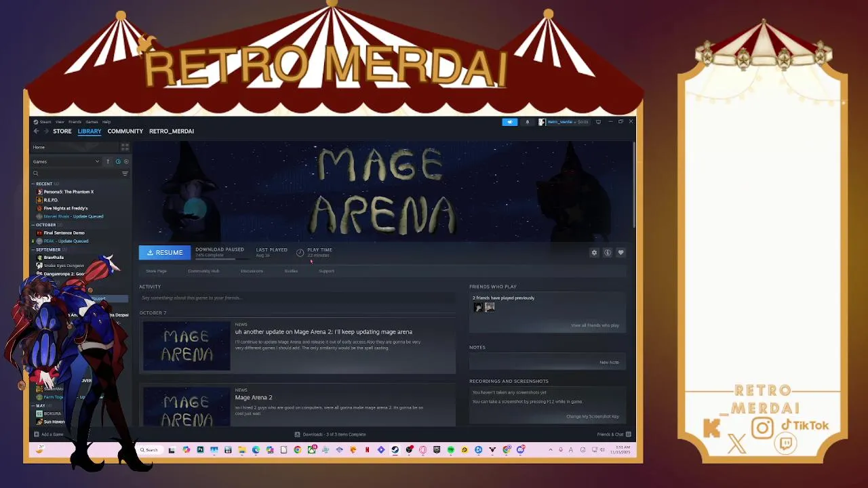Open Netflix from the Windows taskbar
Viewport: 868px width, 488px height.
point(367,450)
